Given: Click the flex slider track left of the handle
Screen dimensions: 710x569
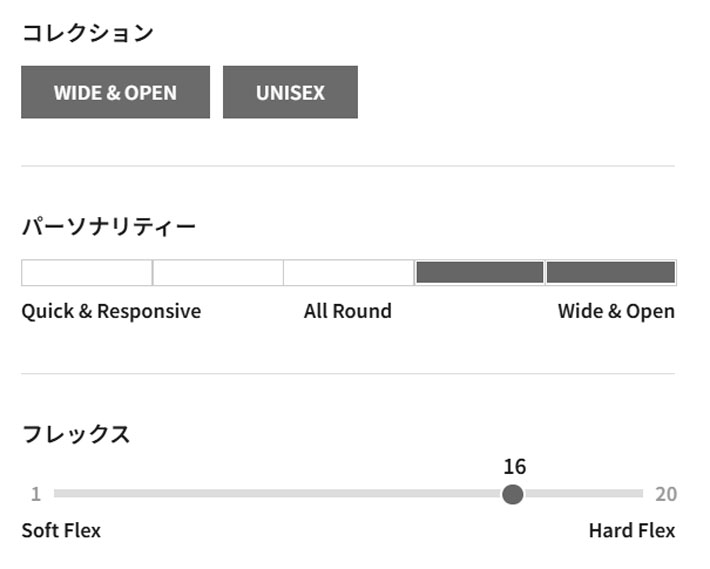Looking at the screenshot, I should 278,494.
